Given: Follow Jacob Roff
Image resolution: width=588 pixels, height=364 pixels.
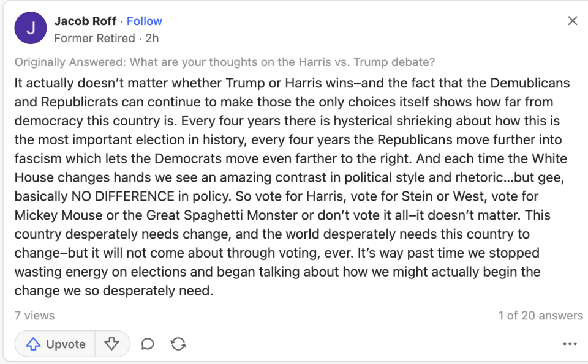Looking at the screenshot, I should pos(145,21).
